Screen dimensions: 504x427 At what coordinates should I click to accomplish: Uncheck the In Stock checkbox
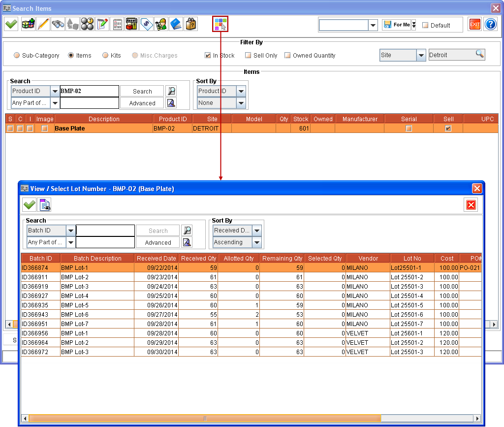pos(208,56)
